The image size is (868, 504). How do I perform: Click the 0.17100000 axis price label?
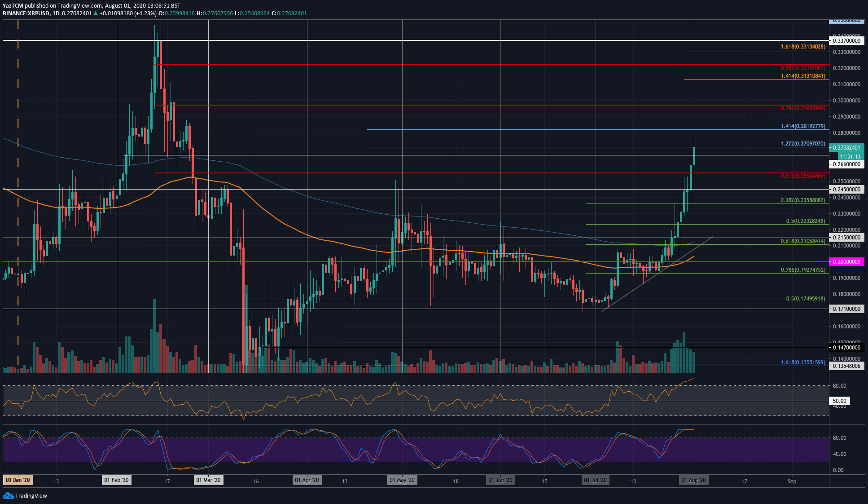[846, 309]
